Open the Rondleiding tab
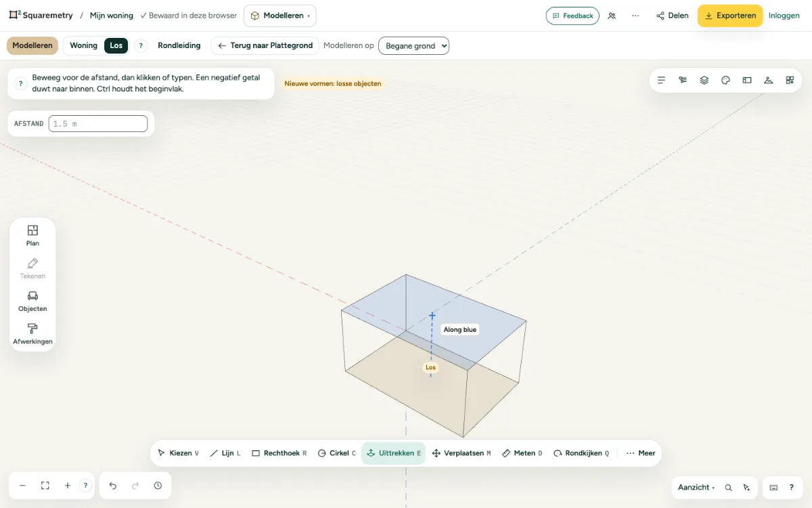The width and height of the screenshot is (812, 508). [179, 45]
